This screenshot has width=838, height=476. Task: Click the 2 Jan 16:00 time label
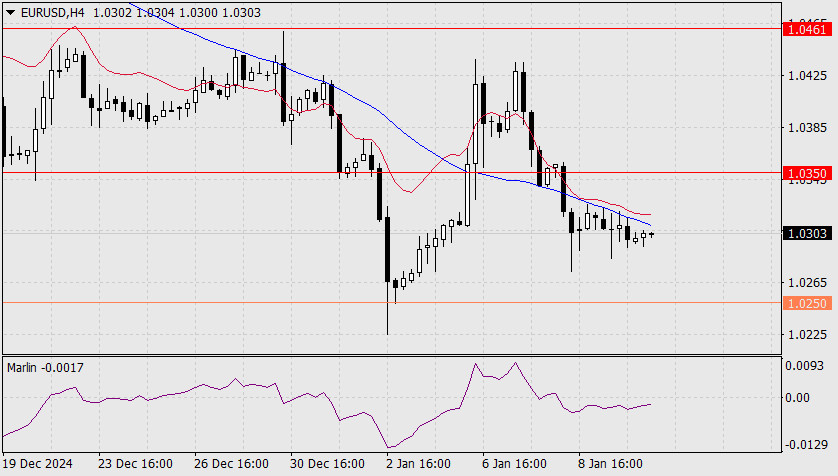[x=418, y=464]
